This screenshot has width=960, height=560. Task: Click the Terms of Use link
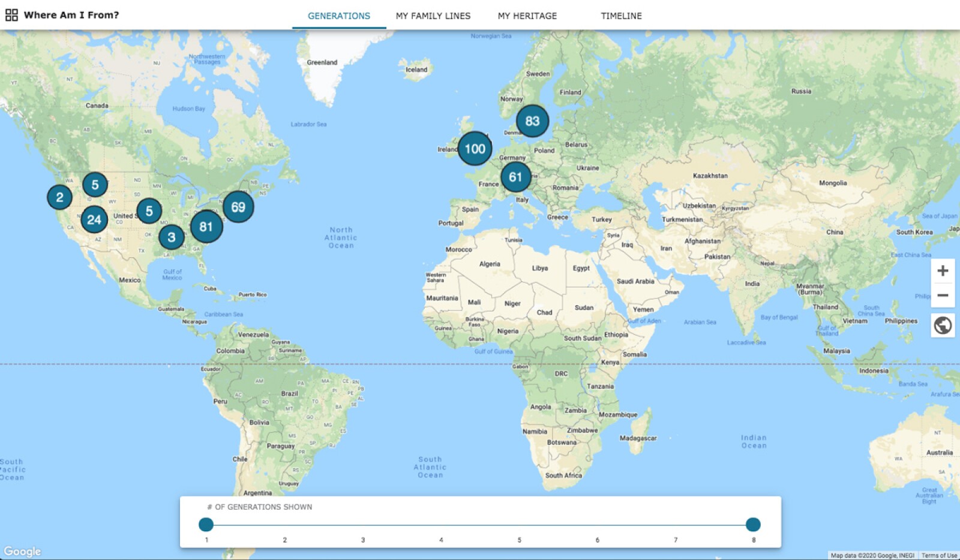point(939,555)
